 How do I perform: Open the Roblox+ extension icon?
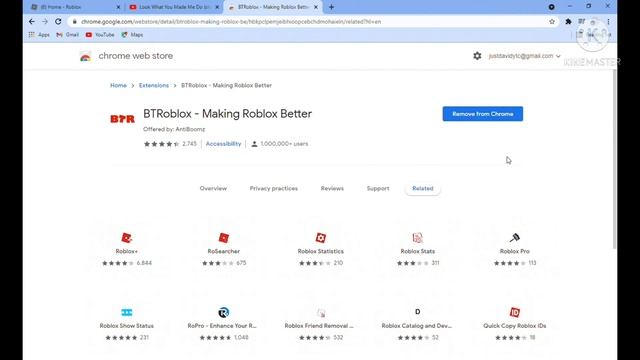click(127, 238)
